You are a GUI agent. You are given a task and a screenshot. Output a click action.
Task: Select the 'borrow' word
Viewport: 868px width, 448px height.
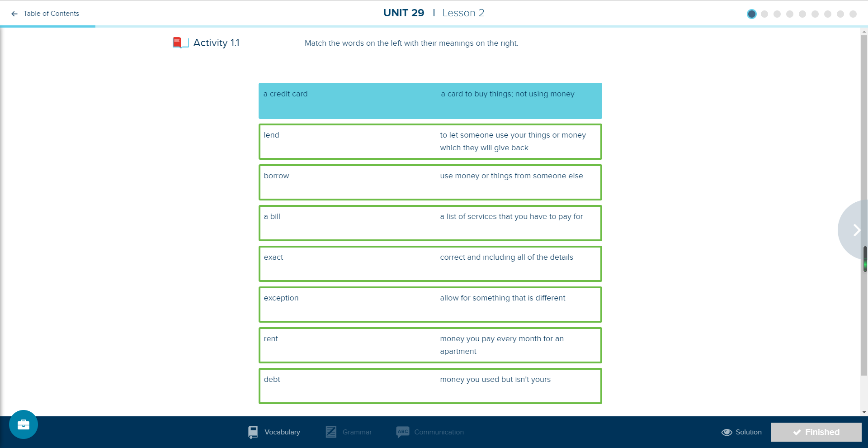tap(276, 176)
